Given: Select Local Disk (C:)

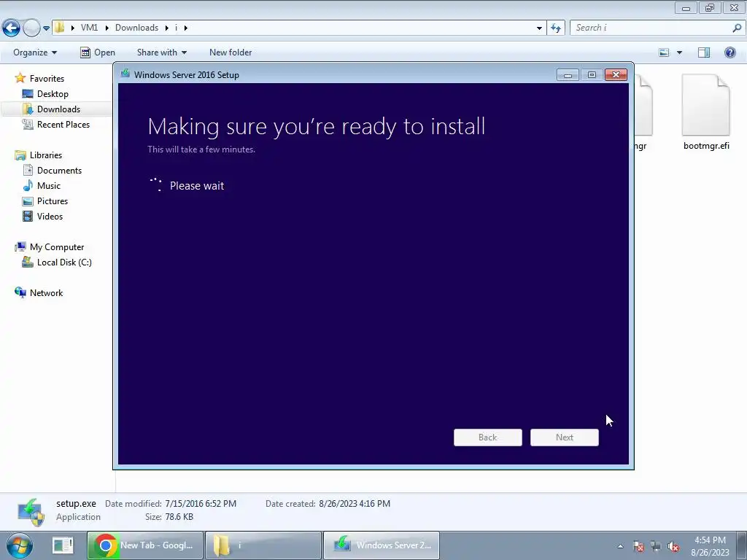Looking at the screenshot, I should tap(64, 262).
